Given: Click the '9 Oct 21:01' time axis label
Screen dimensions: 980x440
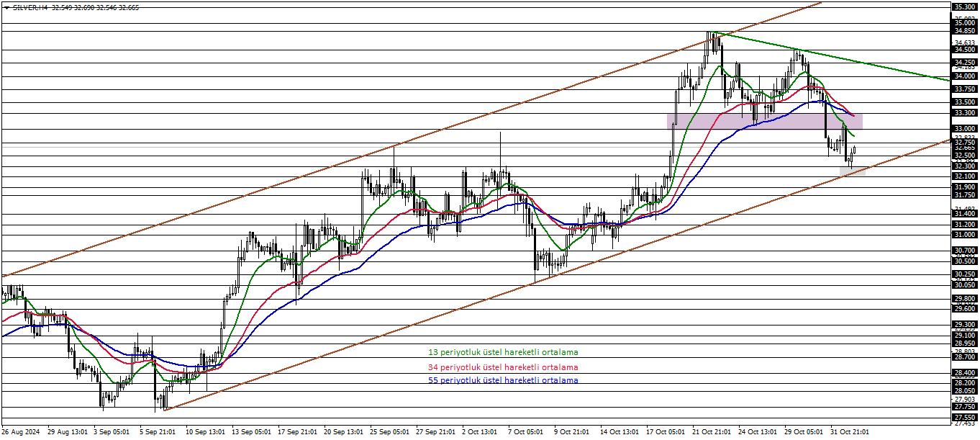Looking at the screenshot, I should pos(573,432).
